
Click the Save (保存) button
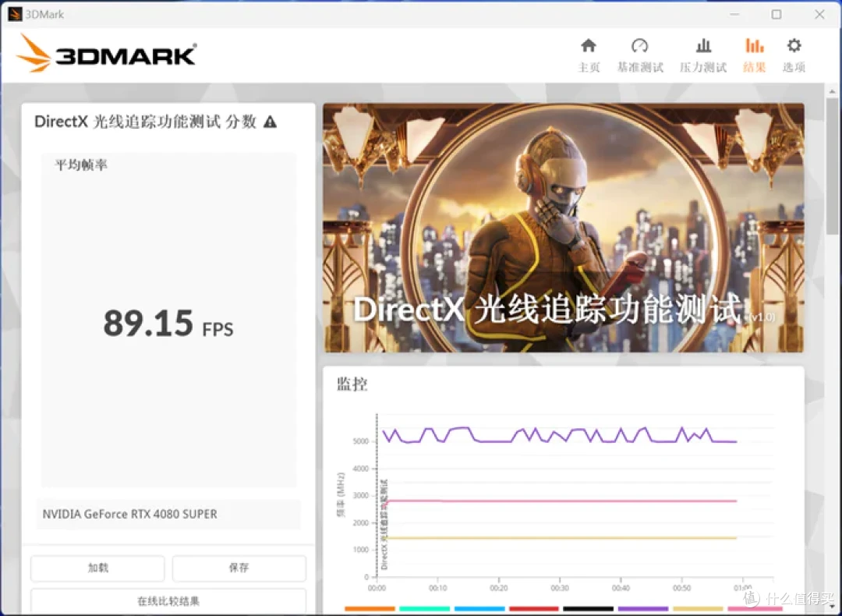pyautogui.click(x=239, y=568)
